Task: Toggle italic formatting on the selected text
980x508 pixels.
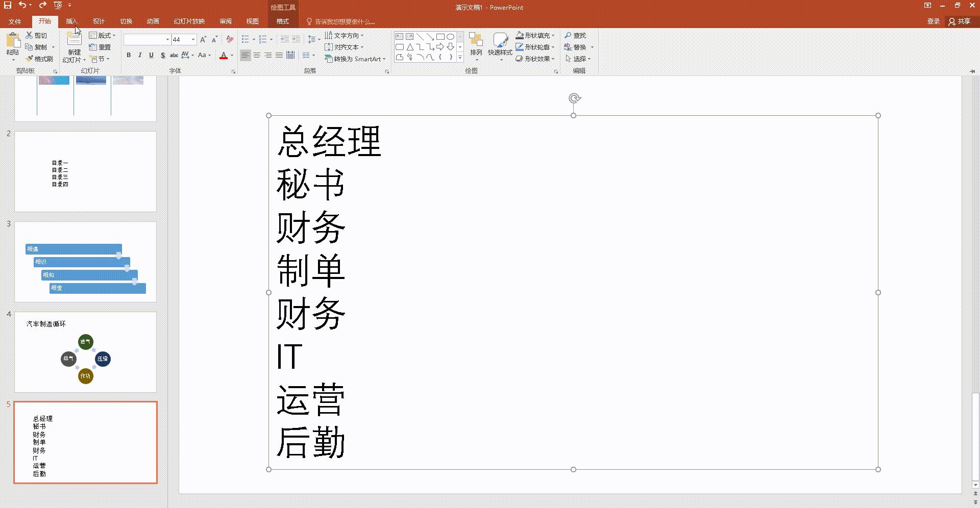Action: coord(140,55)
